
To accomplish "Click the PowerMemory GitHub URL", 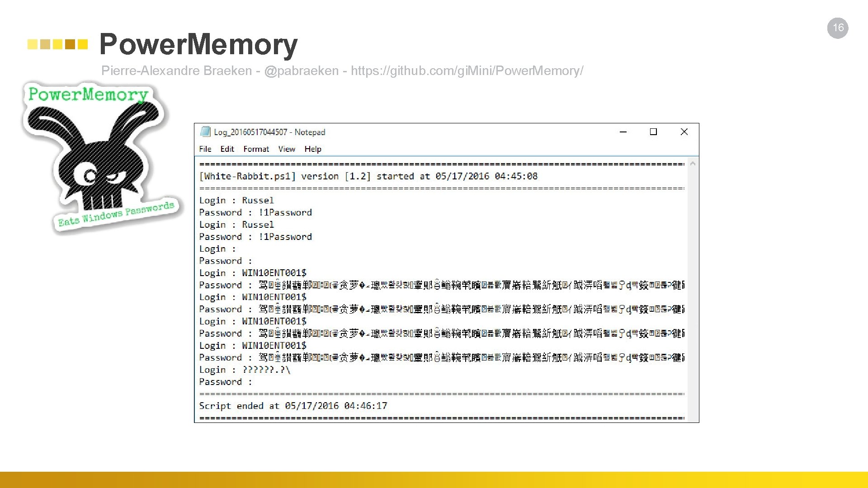I will (467, 71).
